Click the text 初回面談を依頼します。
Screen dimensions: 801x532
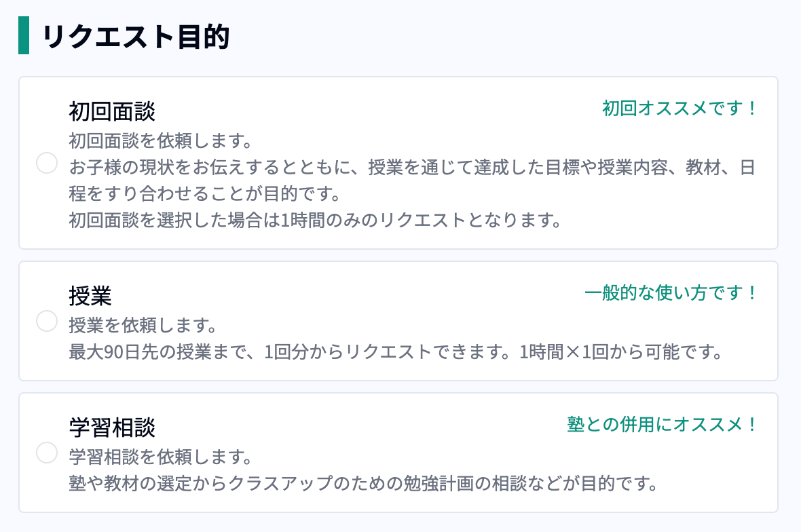(161, 142)
